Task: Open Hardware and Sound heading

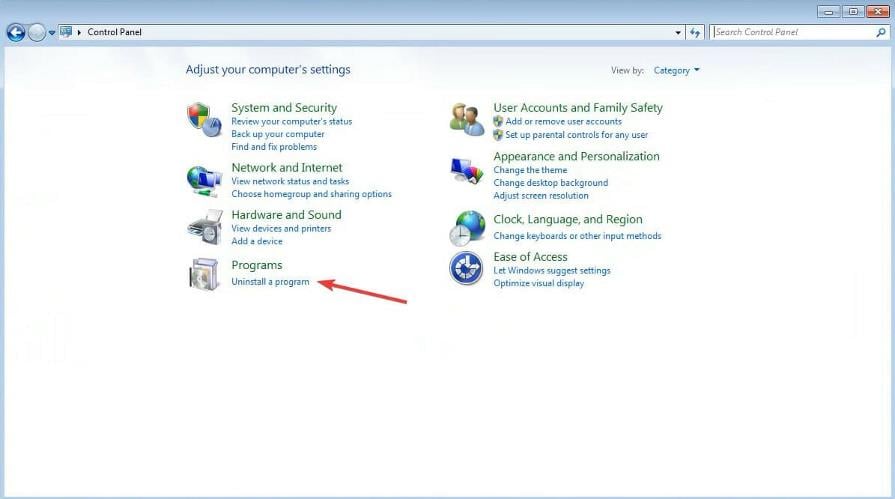Action: pos(287,215)
